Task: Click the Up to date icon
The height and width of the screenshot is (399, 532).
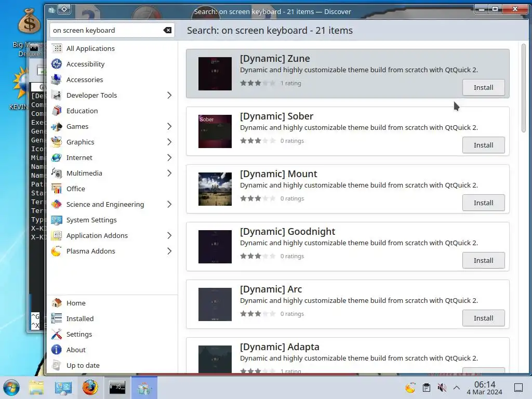Action: [57, 365]
